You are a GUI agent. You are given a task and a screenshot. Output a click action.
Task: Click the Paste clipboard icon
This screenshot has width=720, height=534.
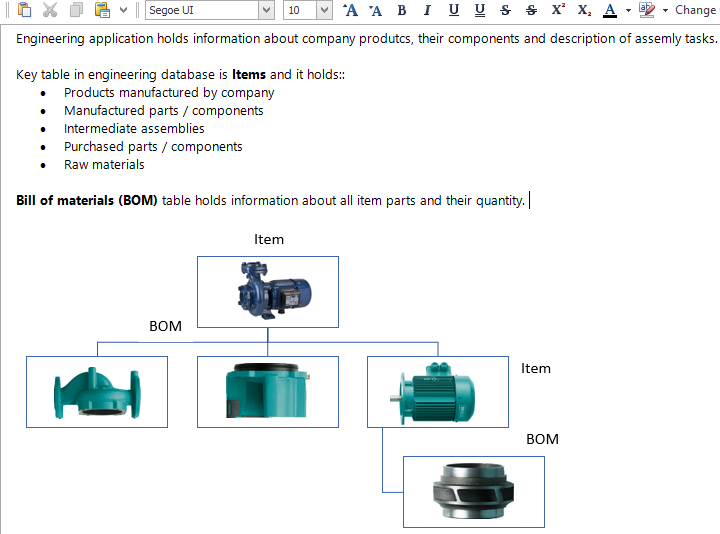pyautogui.click(x=25, y=10)
